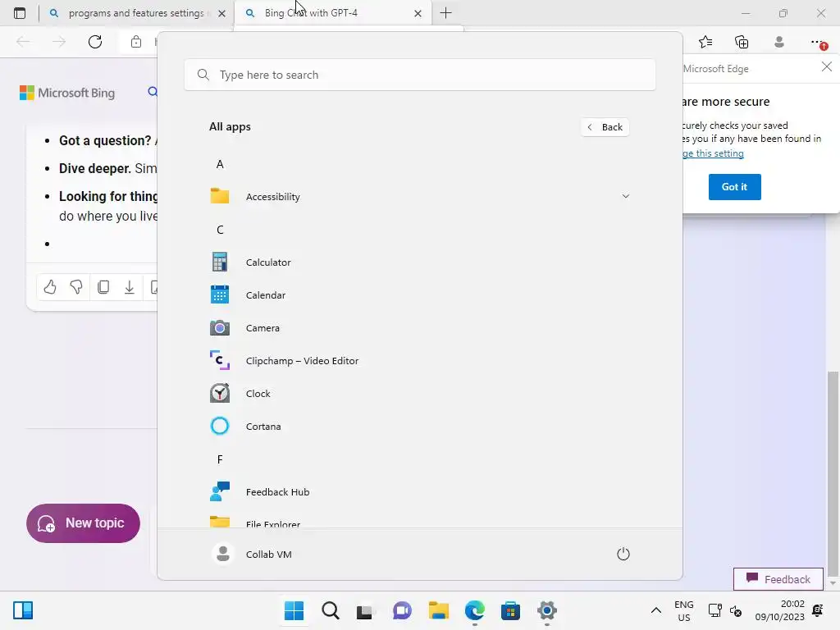Launch Cortana
Viewport: 840px width, 630px height.
tap(419, 427)
